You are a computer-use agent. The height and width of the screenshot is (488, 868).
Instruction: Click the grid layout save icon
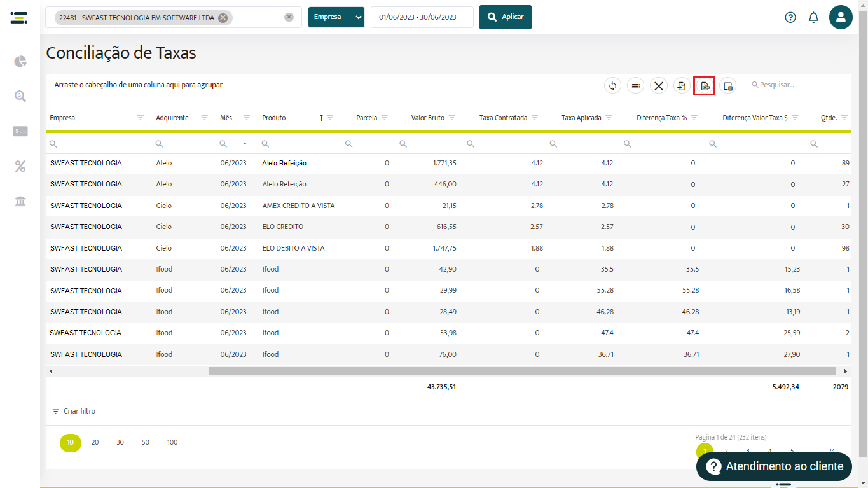(728, 86)
